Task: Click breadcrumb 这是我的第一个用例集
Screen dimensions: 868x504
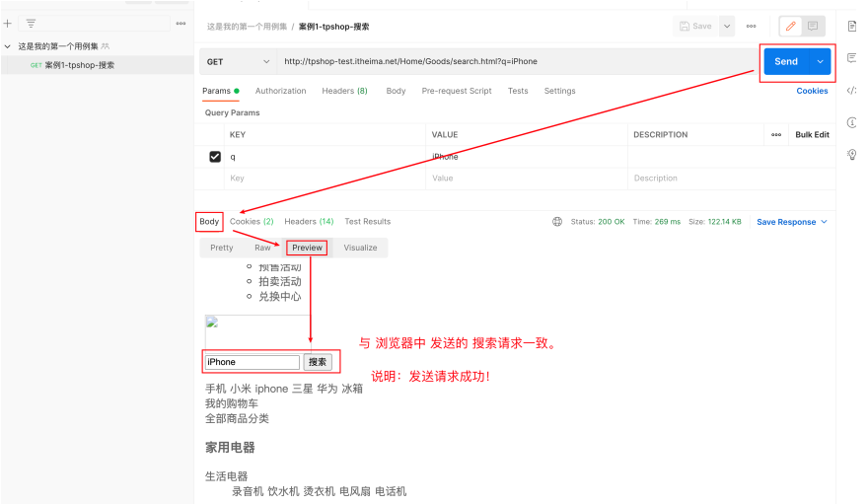Action: point(247,27)
